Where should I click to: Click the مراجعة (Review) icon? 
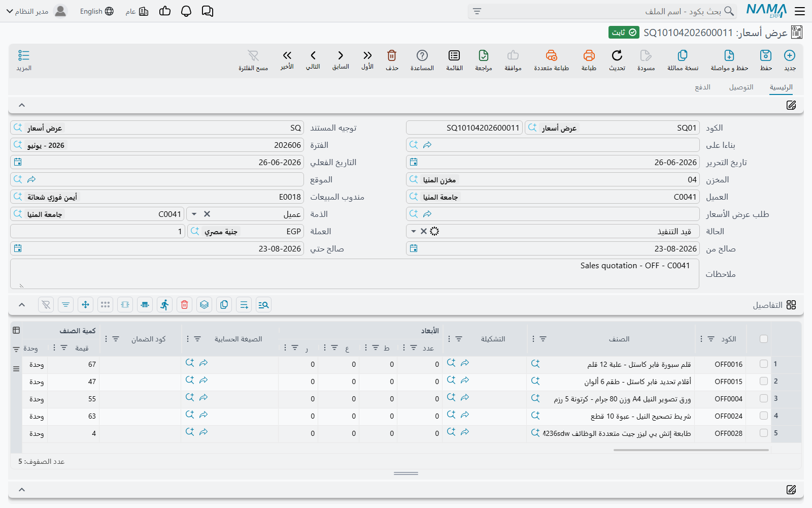click(x=484, y=55)
